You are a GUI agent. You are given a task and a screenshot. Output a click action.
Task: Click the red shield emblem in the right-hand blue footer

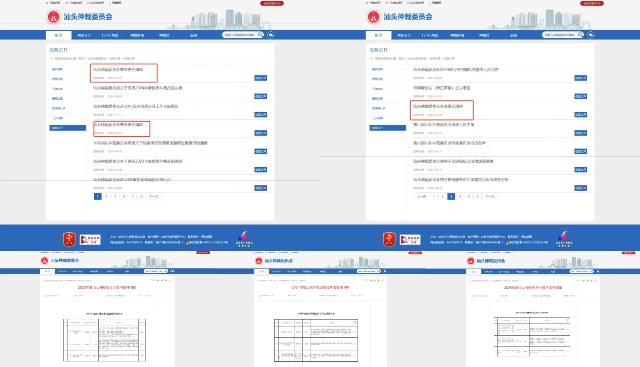click(x=389, y=239)
